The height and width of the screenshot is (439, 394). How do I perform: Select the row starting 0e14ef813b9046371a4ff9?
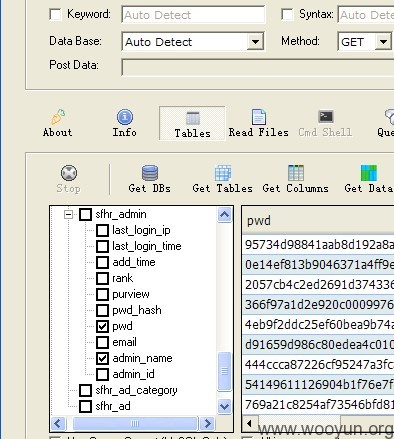tap(318, 265)
